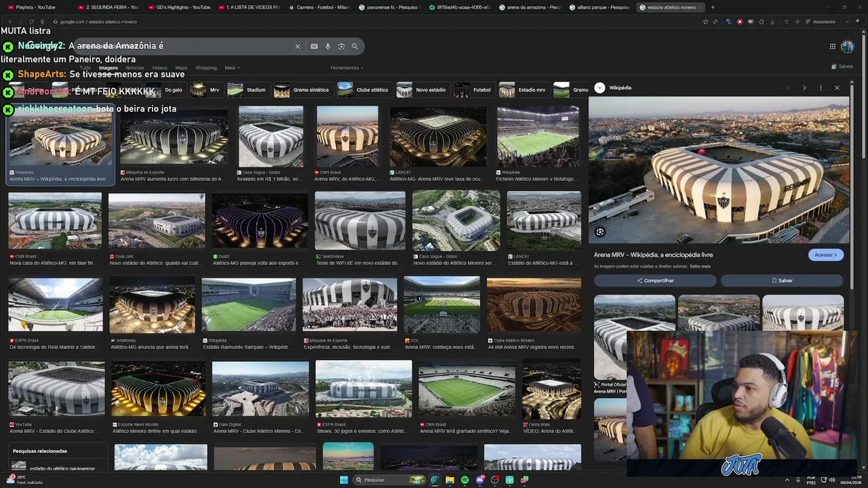Expand the Mais search options dropdown
868x488 pixels.
coord(233,68)
